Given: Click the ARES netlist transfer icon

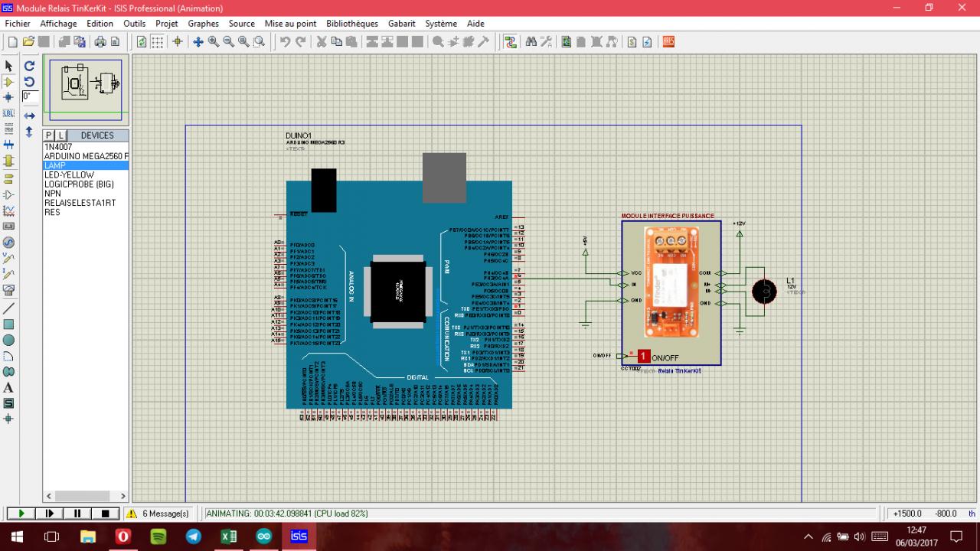Looking at the screenshot, I should click(668, 41).
